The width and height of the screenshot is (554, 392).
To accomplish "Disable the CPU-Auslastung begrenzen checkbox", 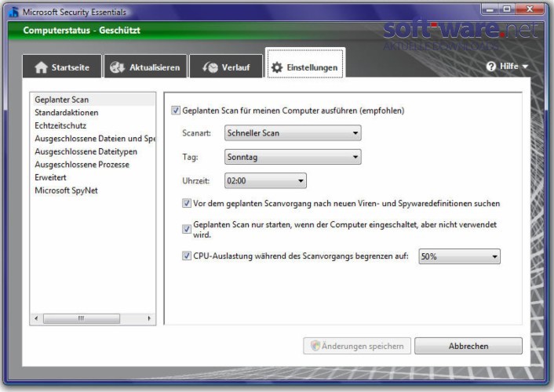I will 187,256.
